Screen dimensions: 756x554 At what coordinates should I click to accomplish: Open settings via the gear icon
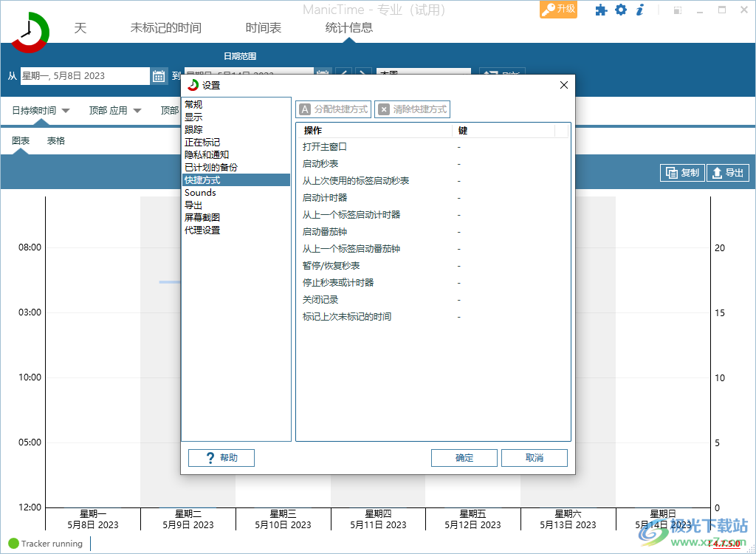[620, 10]
